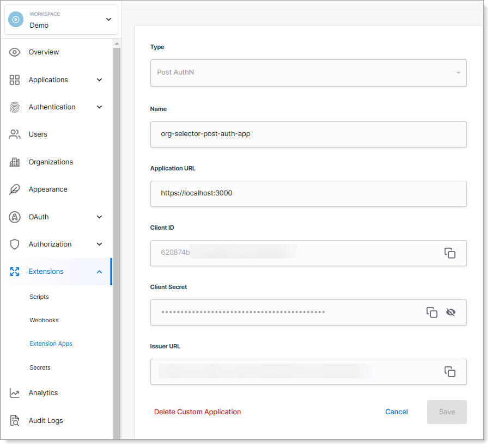Click the Organizations building icon
Screen dimensions: 492x448
[15, 162]
